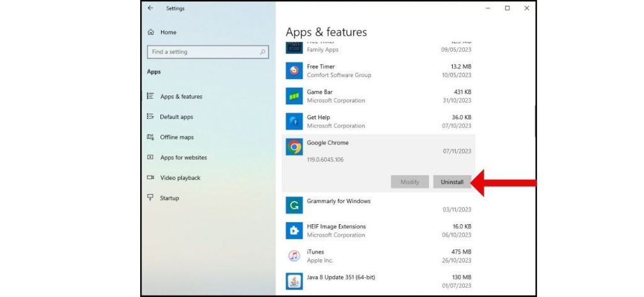Close the Settings window
644x297 pixels.
click(526, 8)
